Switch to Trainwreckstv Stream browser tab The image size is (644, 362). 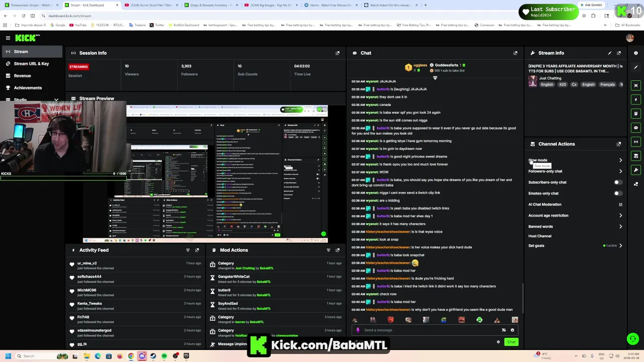tap(32, 5)
